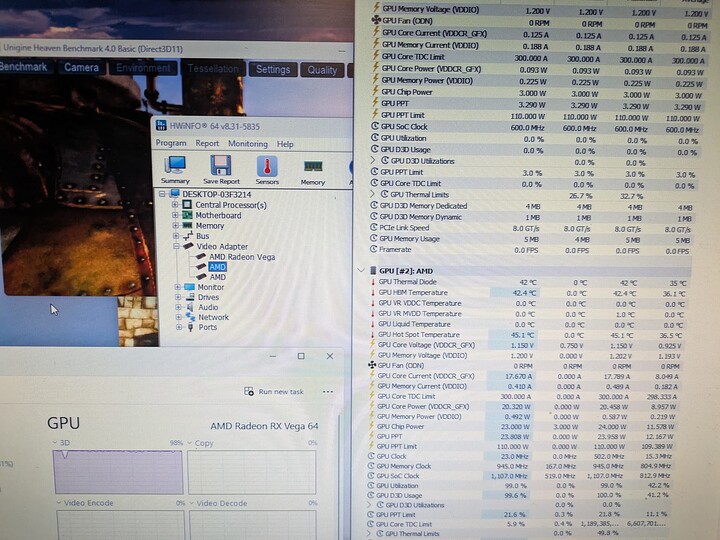Open the three-dot more options in Task Manager
Screen dimensions: 720x540
(327, 392)
